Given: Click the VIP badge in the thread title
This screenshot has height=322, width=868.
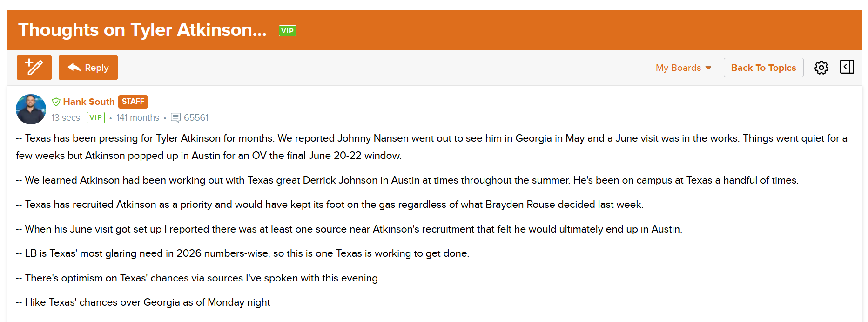Looking at the screenshot, I should pos(288,31).
